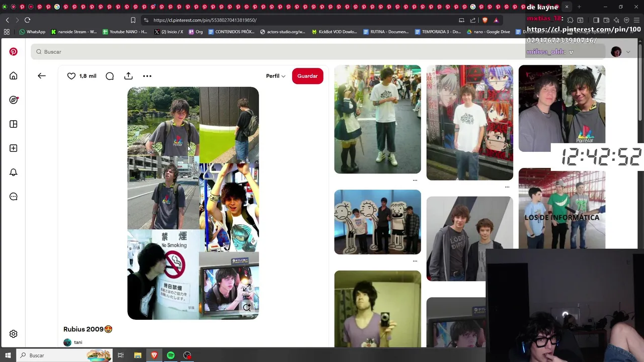Open the messages chat bubble icon

(14, 197)
